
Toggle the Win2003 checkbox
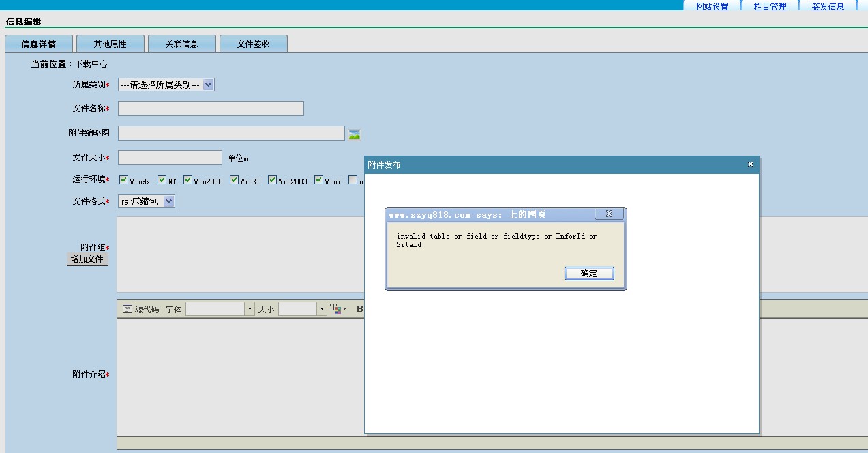click(x=273, y=181)
